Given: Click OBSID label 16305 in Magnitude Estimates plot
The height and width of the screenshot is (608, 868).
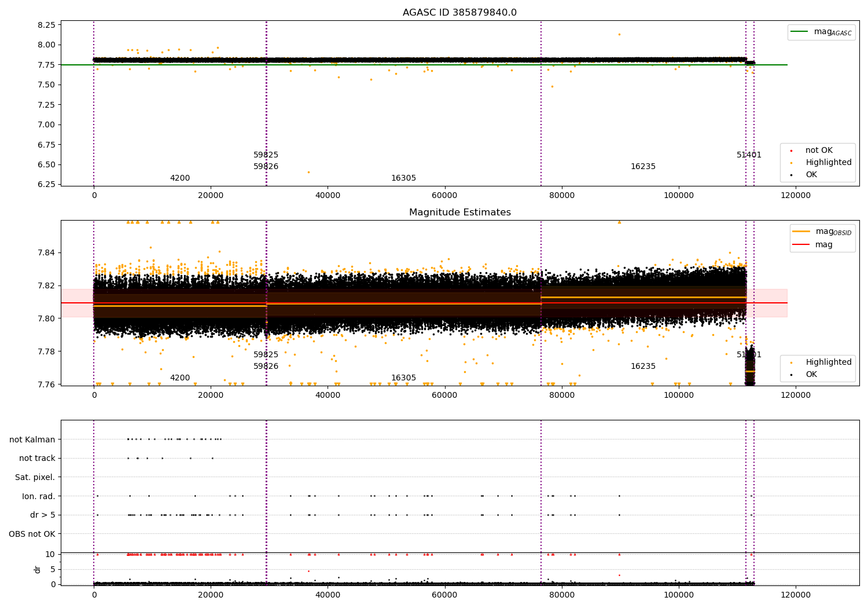Looking at the screenshot, I should (403, 378).
